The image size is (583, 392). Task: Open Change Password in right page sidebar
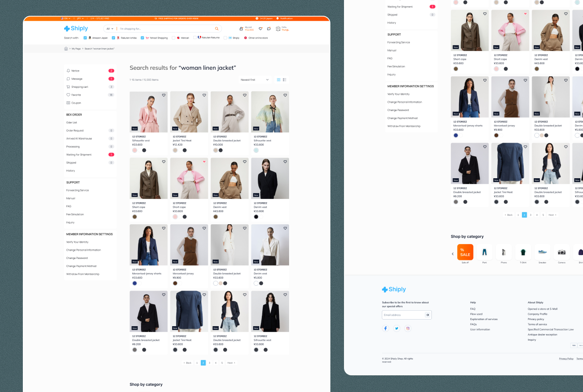[398, 110]
